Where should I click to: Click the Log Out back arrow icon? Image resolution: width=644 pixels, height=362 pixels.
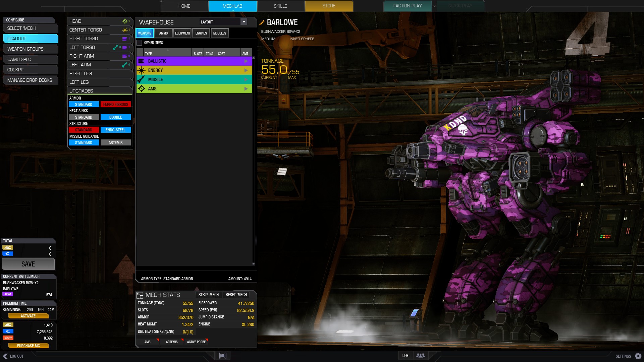5,356
